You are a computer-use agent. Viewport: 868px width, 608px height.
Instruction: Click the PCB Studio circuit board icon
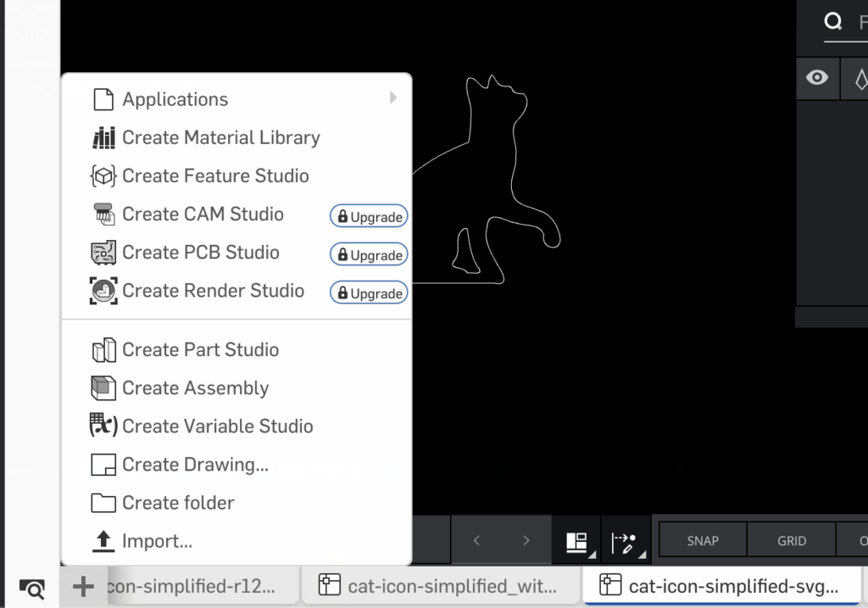103,253
